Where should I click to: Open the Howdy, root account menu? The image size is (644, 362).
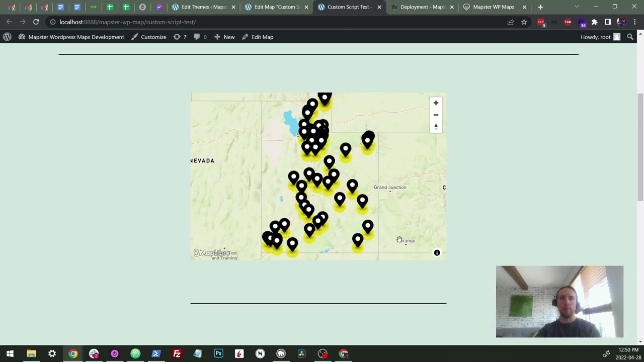click(601, 37)
